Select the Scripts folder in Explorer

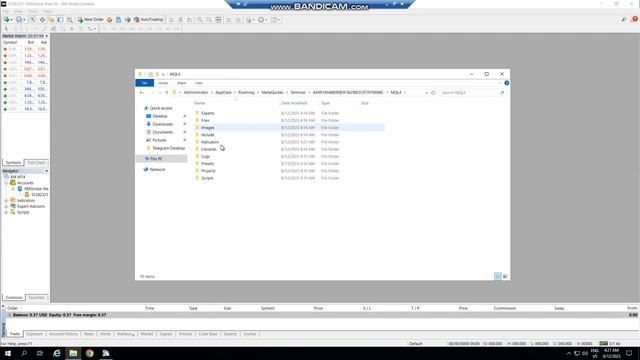coord(207,178)
